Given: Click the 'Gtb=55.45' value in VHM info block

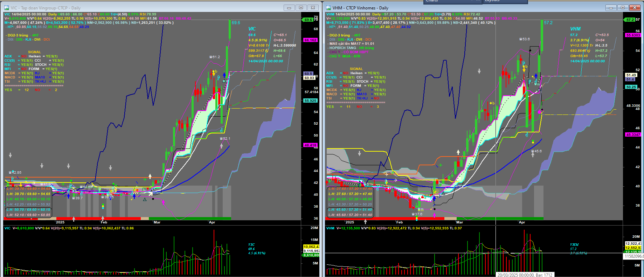Looking at the screenshot, I should (x=579, y=56).
